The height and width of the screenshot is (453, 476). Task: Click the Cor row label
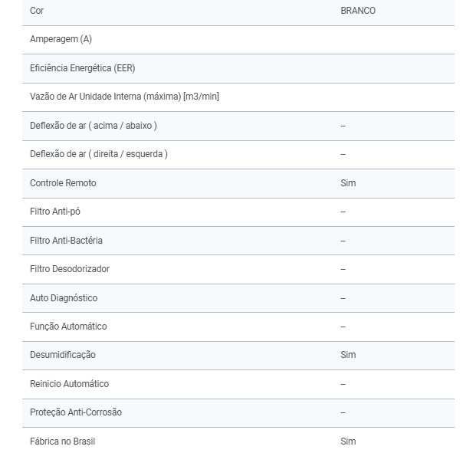(x=37, y=11)
